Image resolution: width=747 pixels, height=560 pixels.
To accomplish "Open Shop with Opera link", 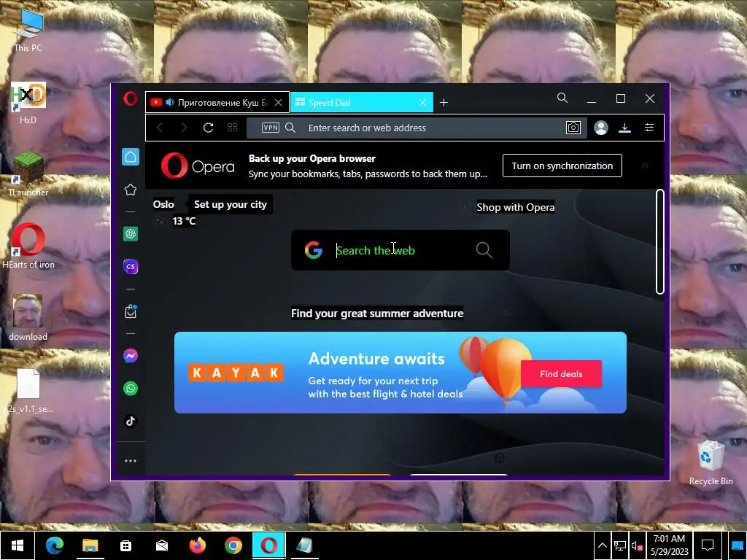I will (x=516, y=207).
